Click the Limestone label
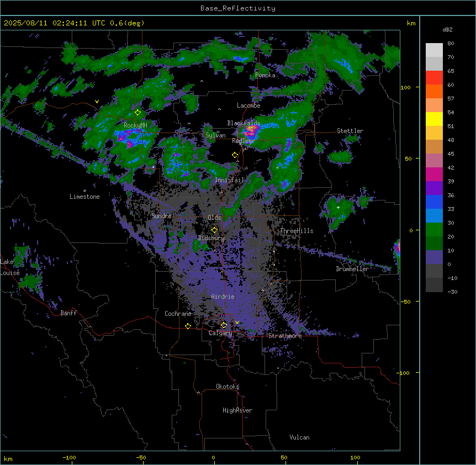Screen dimensions: 476x465 click(84, 197)
